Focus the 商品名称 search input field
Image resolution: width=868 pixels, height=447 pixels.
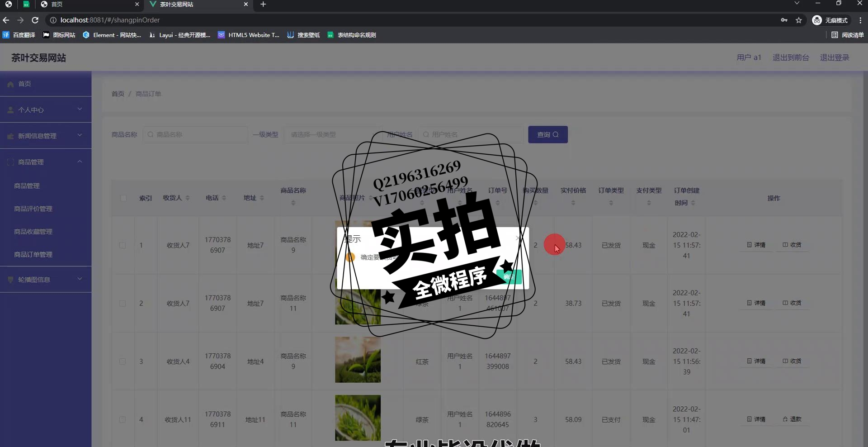pos(195,134)
